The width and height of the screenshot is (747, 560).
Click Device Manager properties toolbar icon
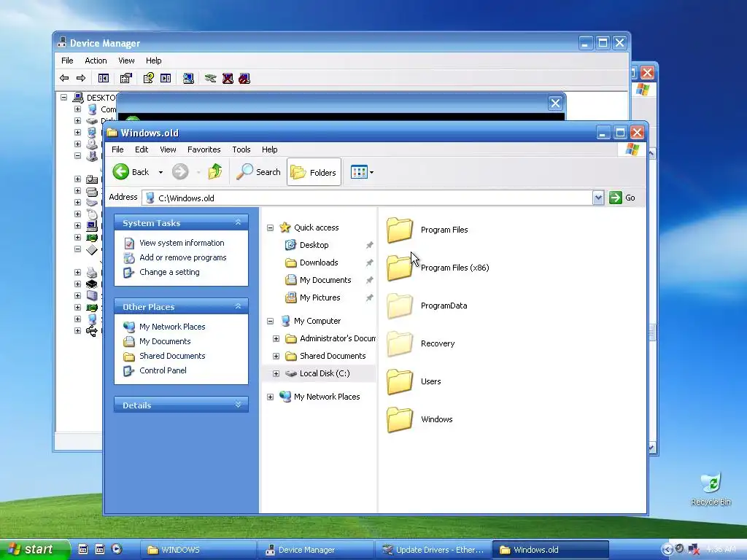(x=125, y=78)
